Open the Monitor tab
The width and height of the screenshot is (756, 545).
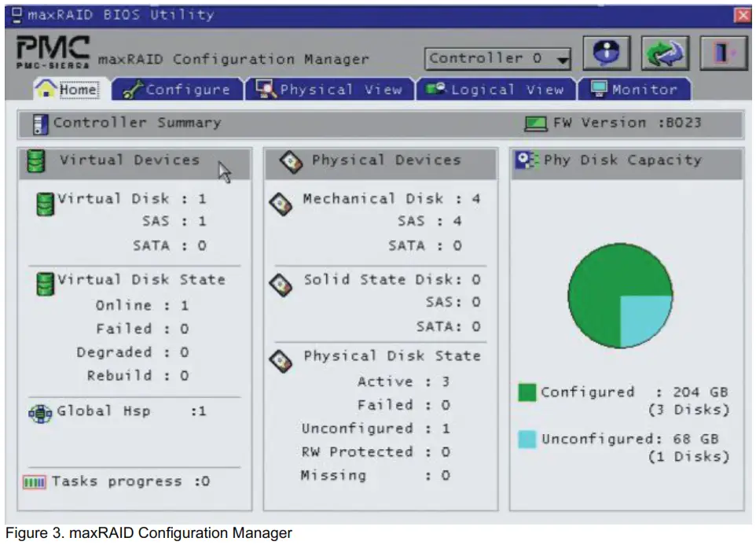[634, 89]
